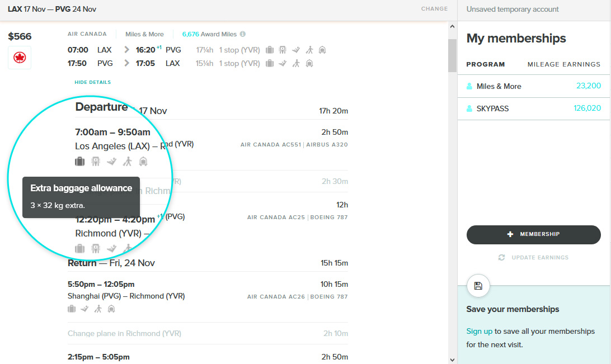
Task: Click the security scanner icon under Los Angeles (LAX) segment
Action: [96, 162]
